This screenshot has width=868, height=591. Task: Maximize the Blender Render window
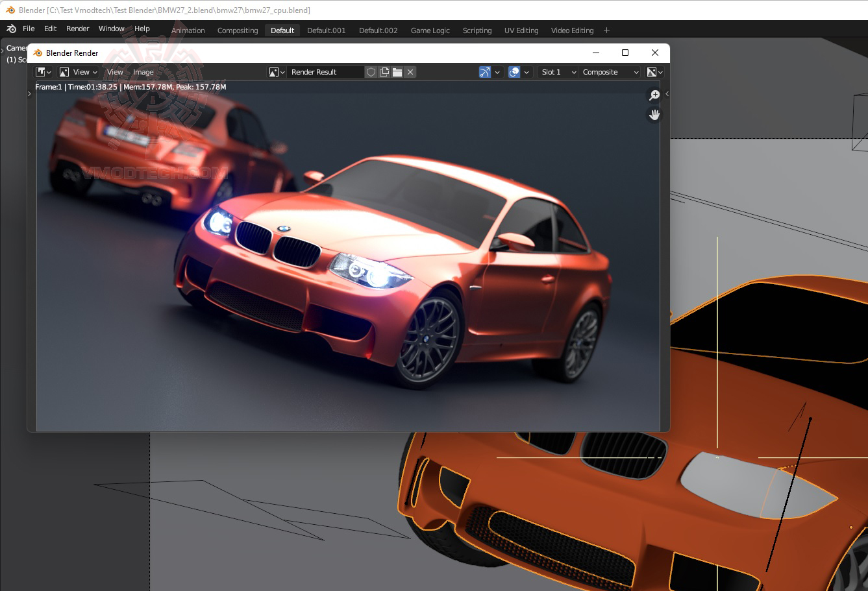click(625, 53)
